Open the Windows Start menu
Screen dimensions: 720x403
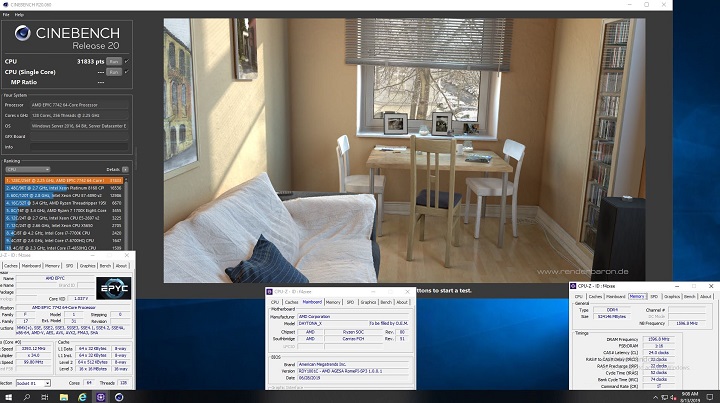[x=8, y=397]
